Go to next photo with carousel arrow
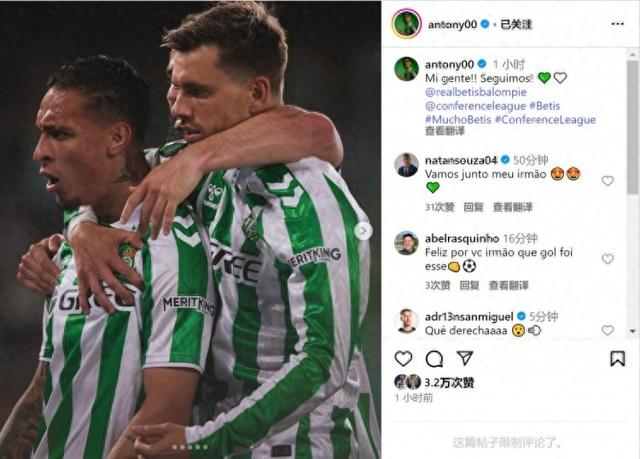This screenshot has width=640, height=459. (362, 231)
